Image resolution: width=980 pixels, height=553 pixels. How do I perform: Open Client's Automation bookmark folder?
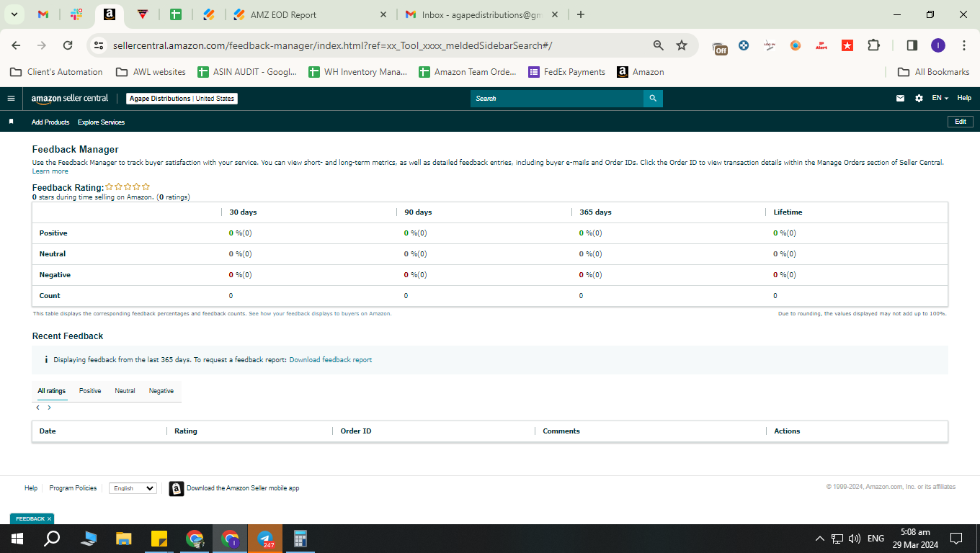point(56,72)
